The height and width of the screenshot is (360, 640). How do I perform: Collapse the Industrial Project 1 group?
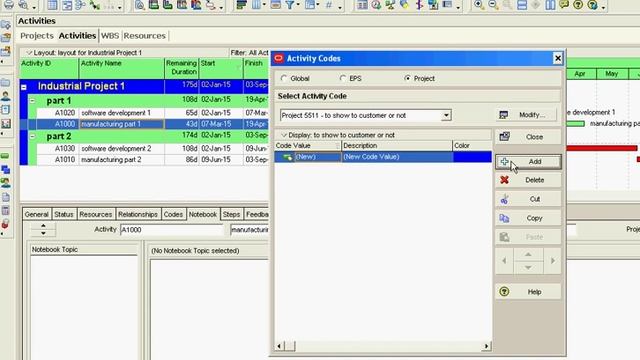24,87
